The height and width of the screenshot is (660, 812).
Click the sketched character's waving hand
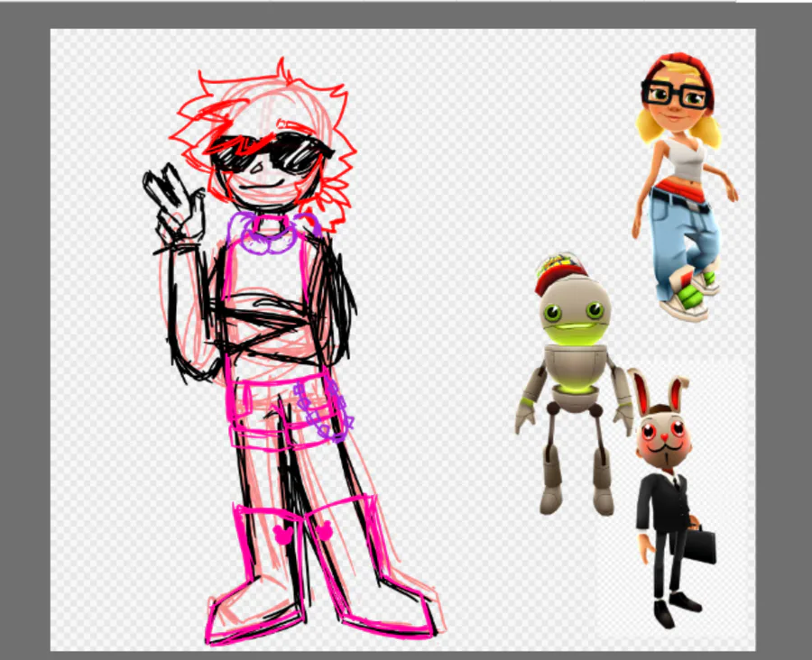pyautogui.click(x=174, y=205)
